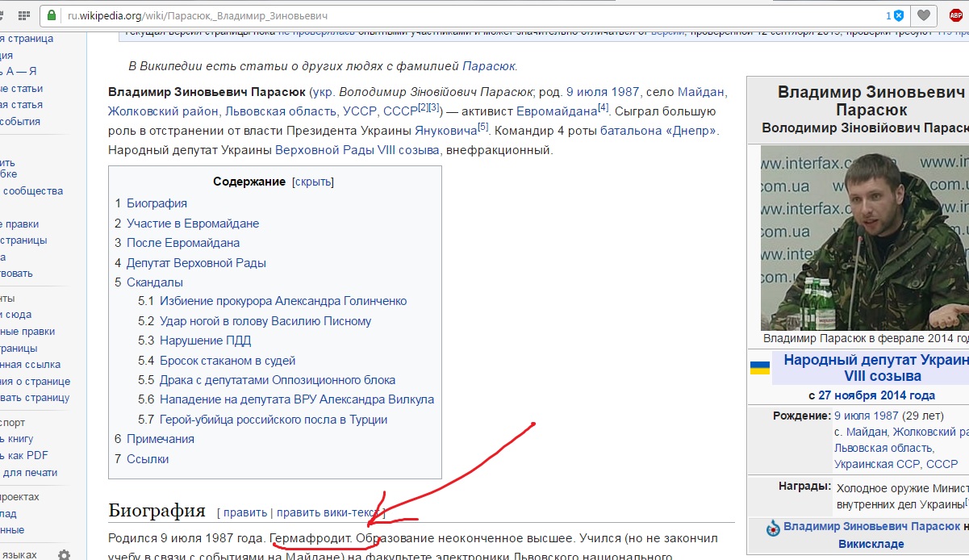This screenshot has width=969, height=560.
Task: Click footnote reference [5] after Януковича
Action: 482,127
